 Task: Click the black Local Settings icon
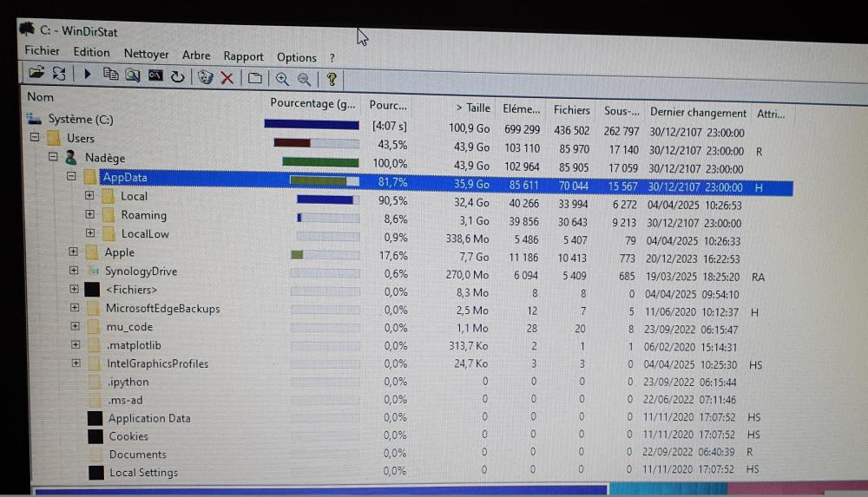coord(96,472)
